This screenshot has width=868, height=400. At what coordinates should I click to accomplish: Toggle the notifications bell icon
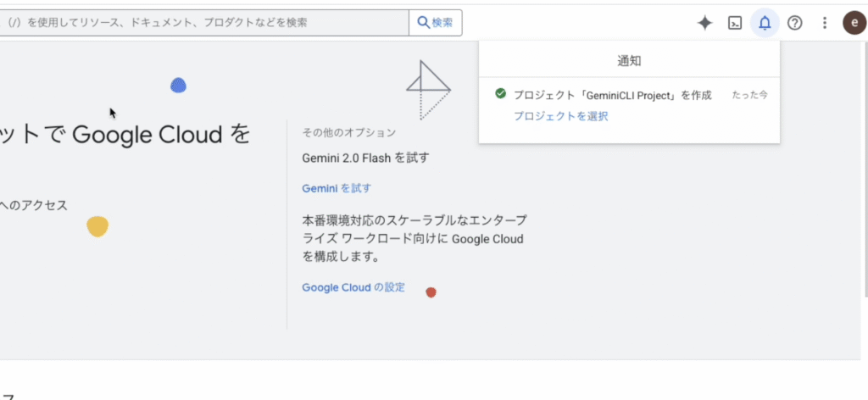tap(765, 23)
